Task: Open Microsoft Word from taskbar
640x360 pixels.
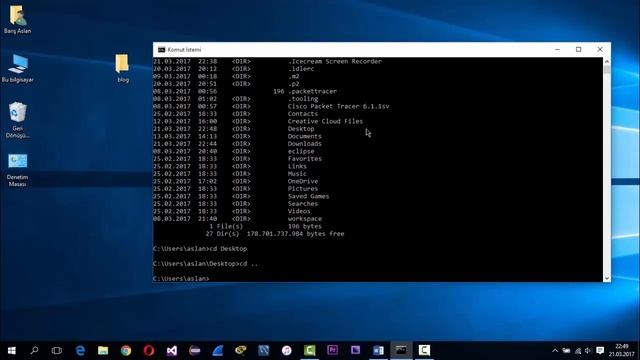Action: tap(378, 350)
